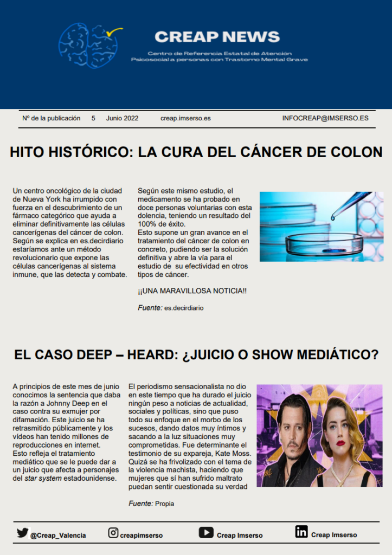Click the creap.imserso.es website link
The height and width of the screenshot is (555, 392).
[x=185, y=118]
